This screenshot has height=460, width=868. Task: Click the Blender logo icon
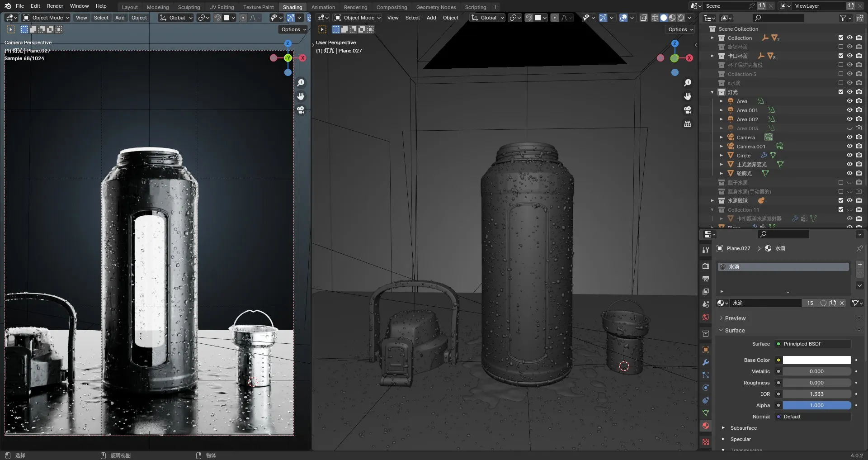tap(8, 6)
